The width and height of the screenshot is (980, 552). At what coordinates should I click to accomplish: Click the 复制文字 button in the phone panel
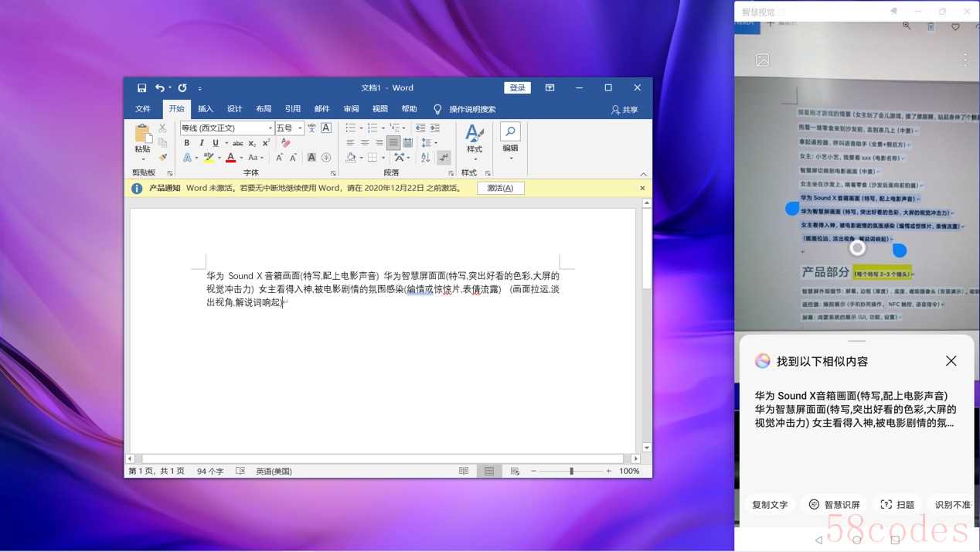770,505
